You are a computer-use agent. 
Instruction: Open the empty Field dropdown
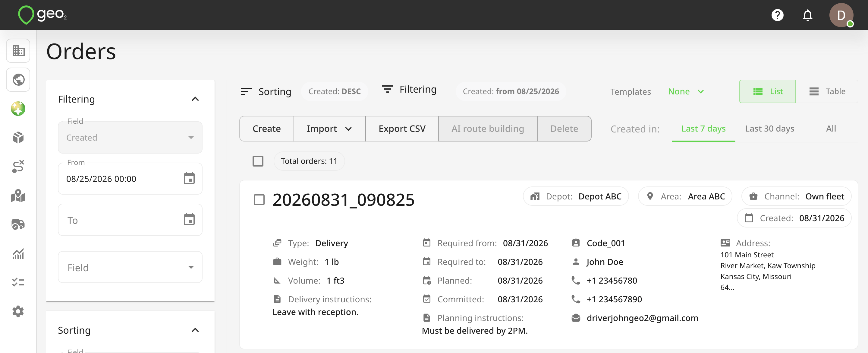(130, 267)
